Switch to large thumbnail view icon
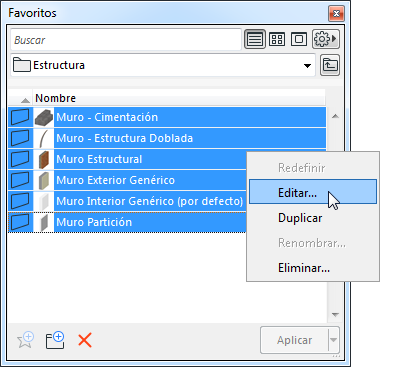 pos(299,39)
